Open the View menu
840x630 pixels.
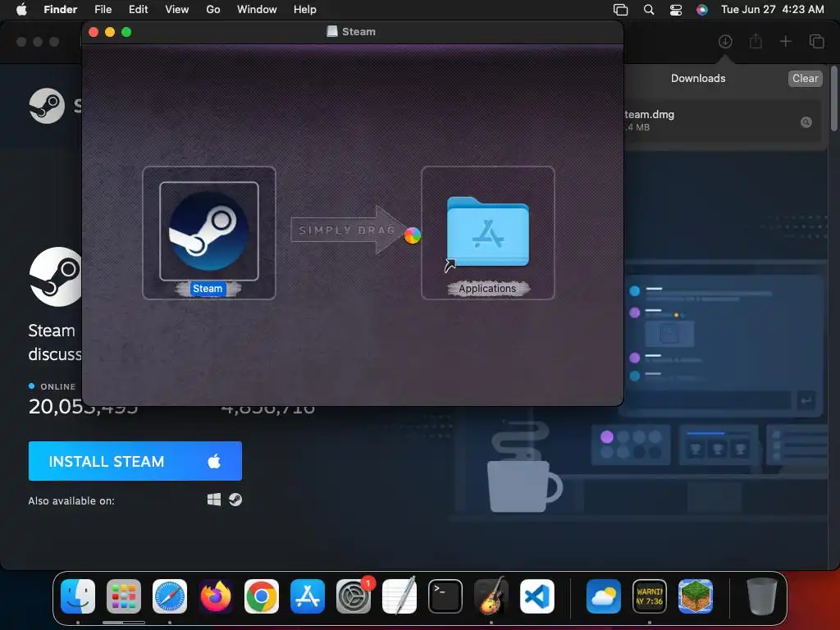pyautogui.click(x=177, y=9)
